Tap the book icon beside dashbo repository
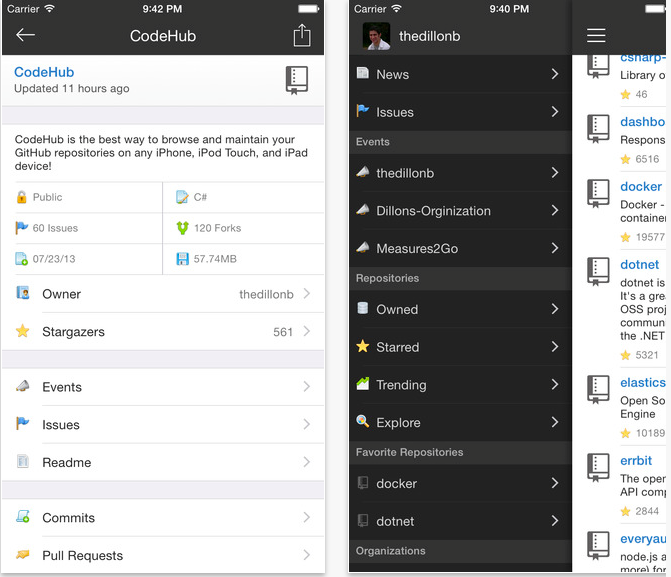 [x=598, y=128]
